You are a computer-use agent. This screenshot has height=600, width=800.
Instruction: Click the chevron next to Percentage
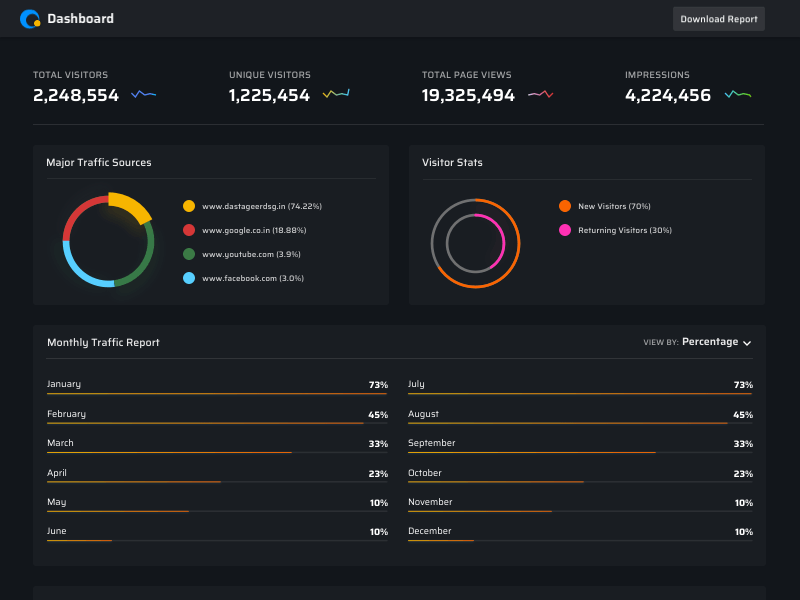coord(747,343)
